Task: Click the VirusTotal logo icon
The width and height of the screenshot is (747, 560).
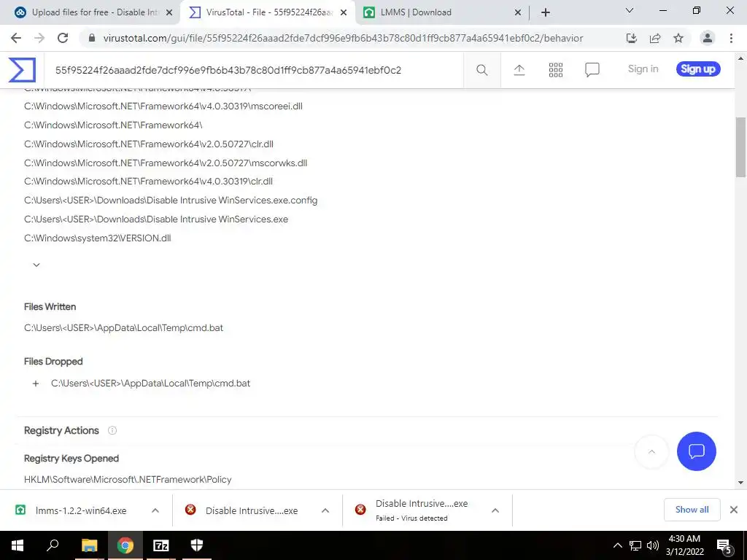Action: [x=22, y=70]
